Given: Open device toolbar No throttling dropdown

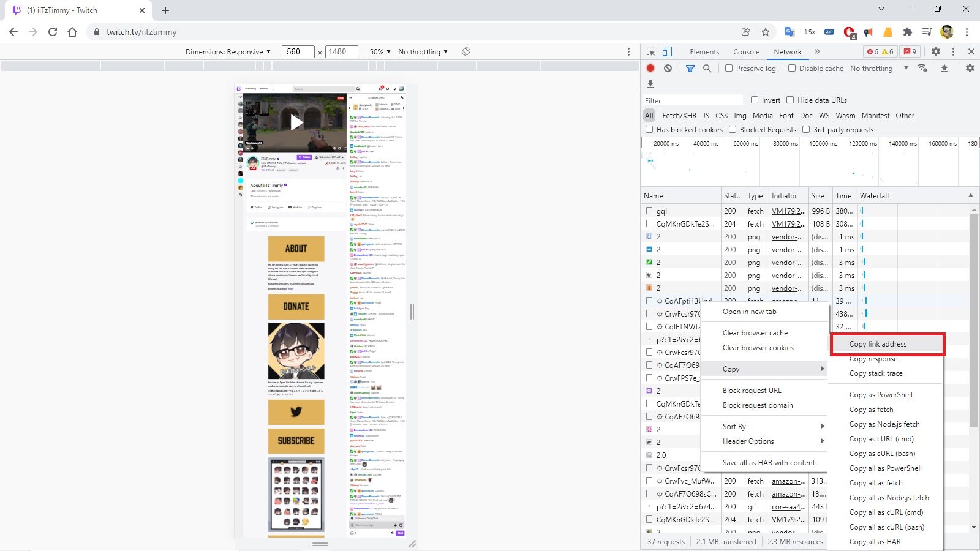Looking at the screenshot, I should tap(423, 52).
